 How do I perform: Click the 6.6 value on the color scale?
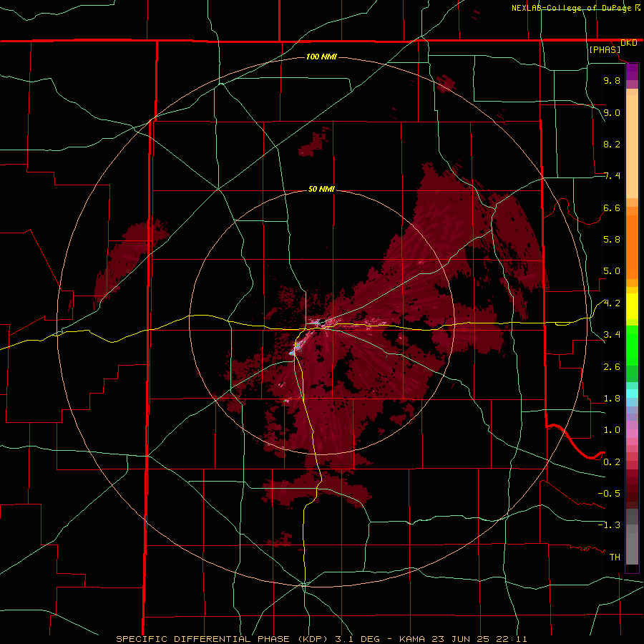tap(612, 208)
